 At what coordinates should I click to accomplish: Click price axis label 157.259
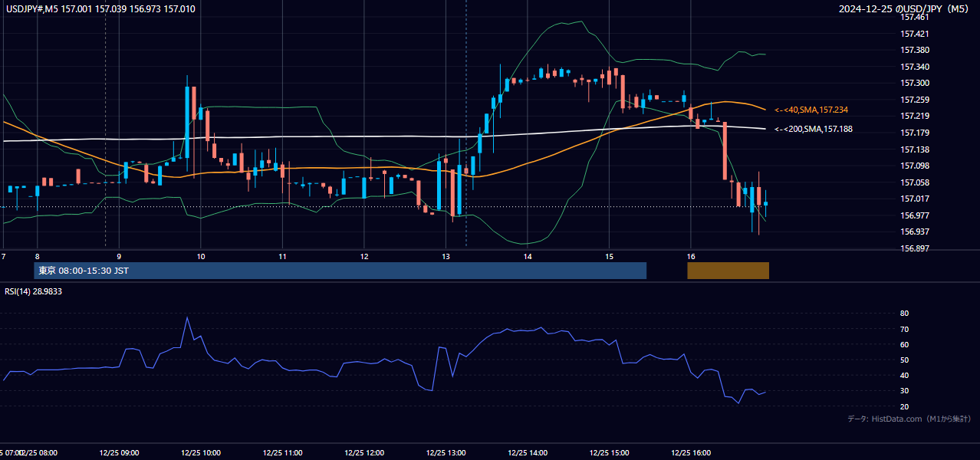click(914, 100)
